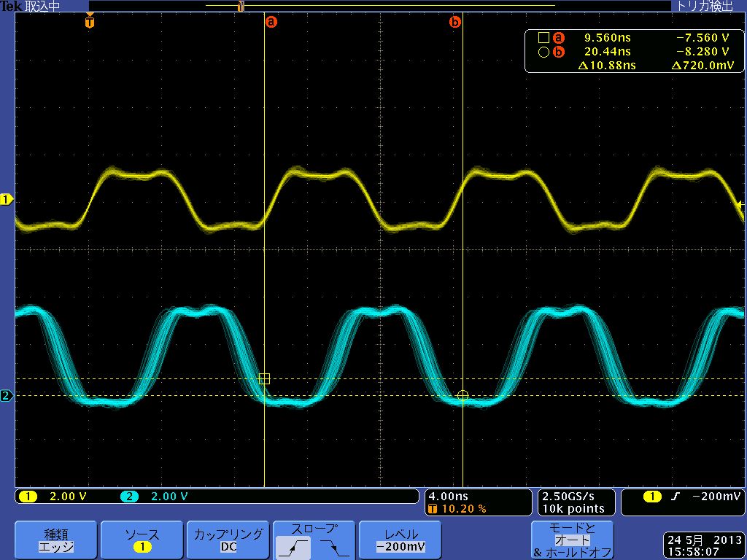Click the circle cursor b waveform marker
Viewport: 747px width, 560px height.
point(462,395)
